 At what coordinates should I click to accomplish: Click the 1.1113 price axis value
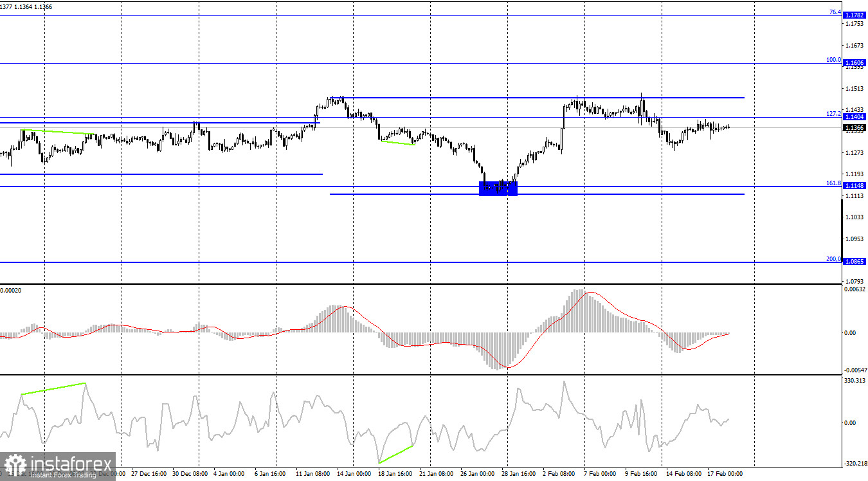click(x=855, y=195)
